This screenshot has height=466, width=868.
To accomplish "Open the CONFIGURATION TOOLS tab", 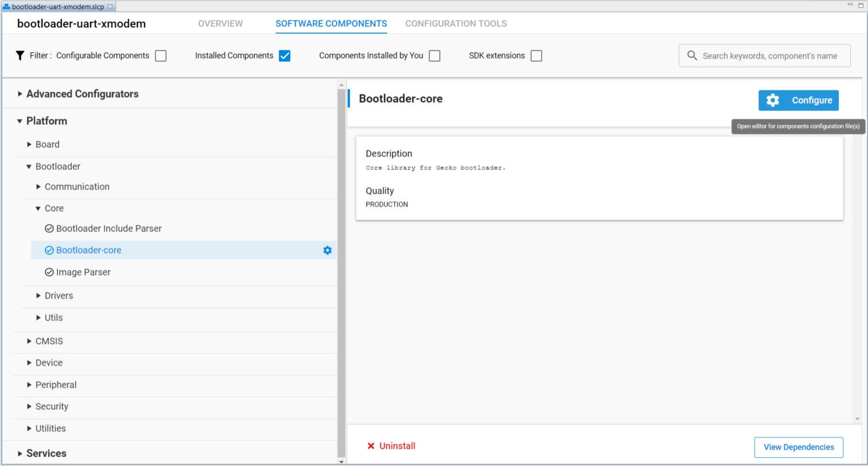I will (456, 24).
